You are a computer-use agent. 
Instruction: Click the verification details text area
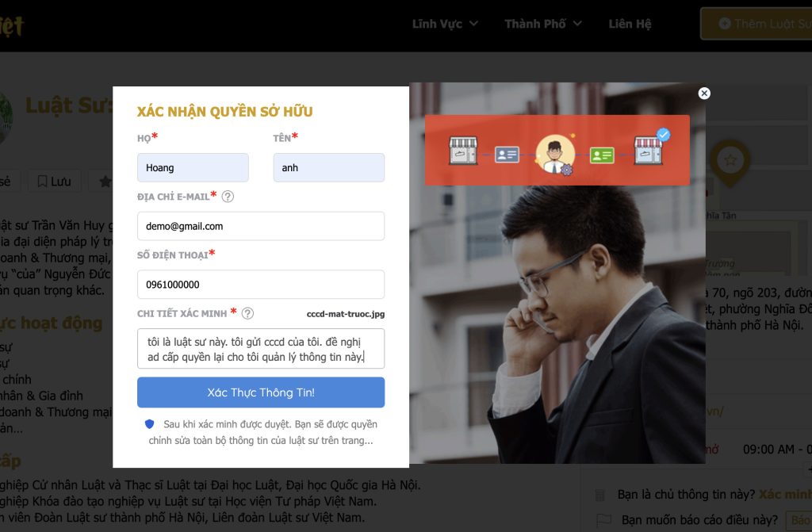point(260,349)
